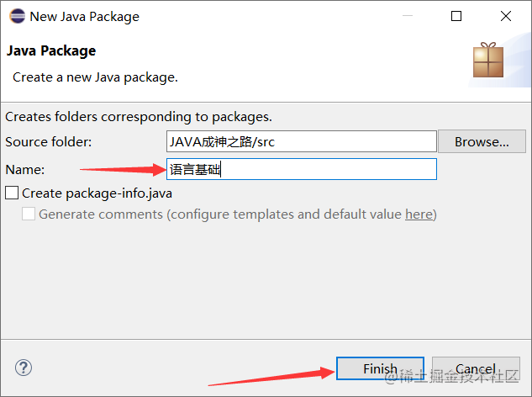The height and width of the screenshot is (397, 532).
Task: Focus the Source folder text field
Action: click(x=302, y=141)
